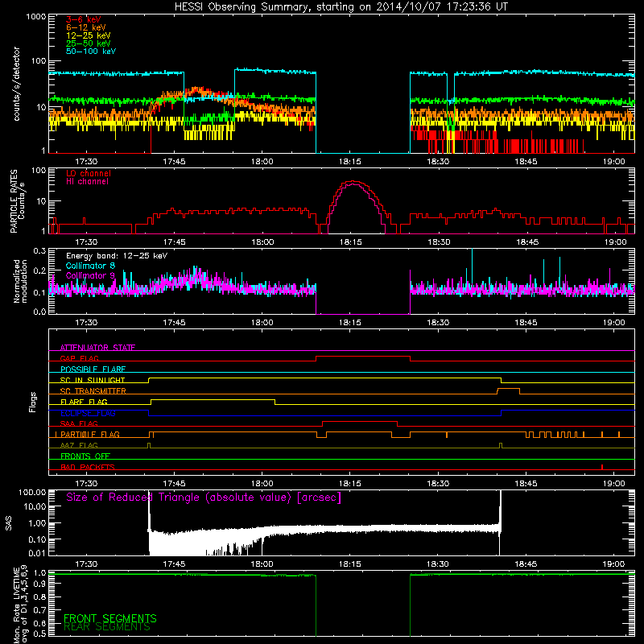This screenshot has height=644, width=644.
Task: Click the REAR SEGMENTS legend label
Action: [107, 627]
